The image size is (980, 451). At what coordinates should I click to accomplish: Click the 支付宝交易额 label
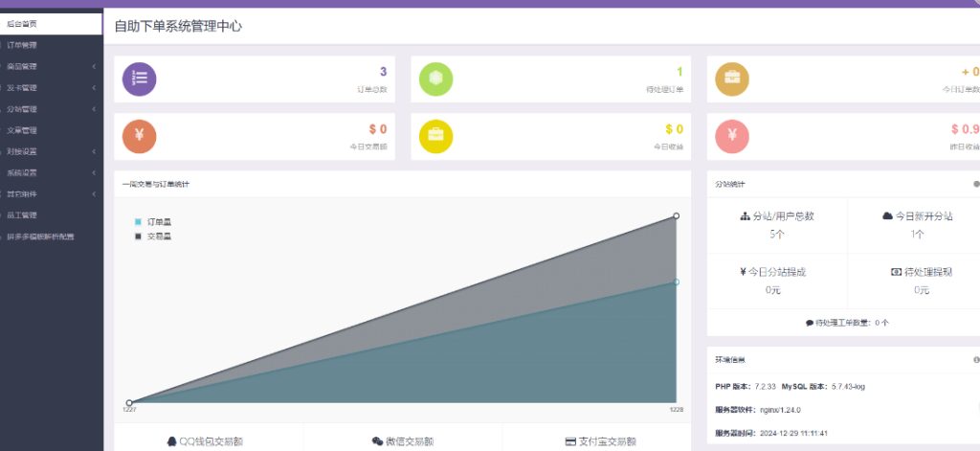pyautogui.click(x=608, y=441)
